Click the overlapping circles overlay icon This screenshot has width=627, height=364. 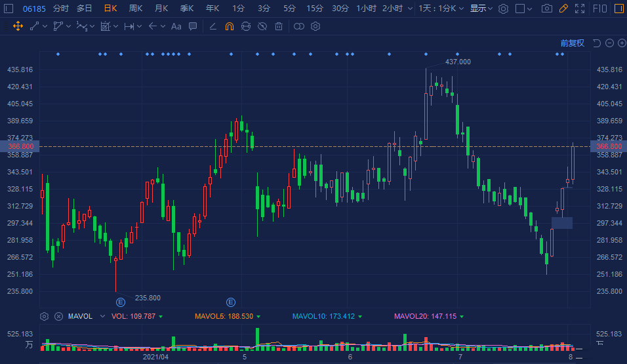(x=298, y=26)
